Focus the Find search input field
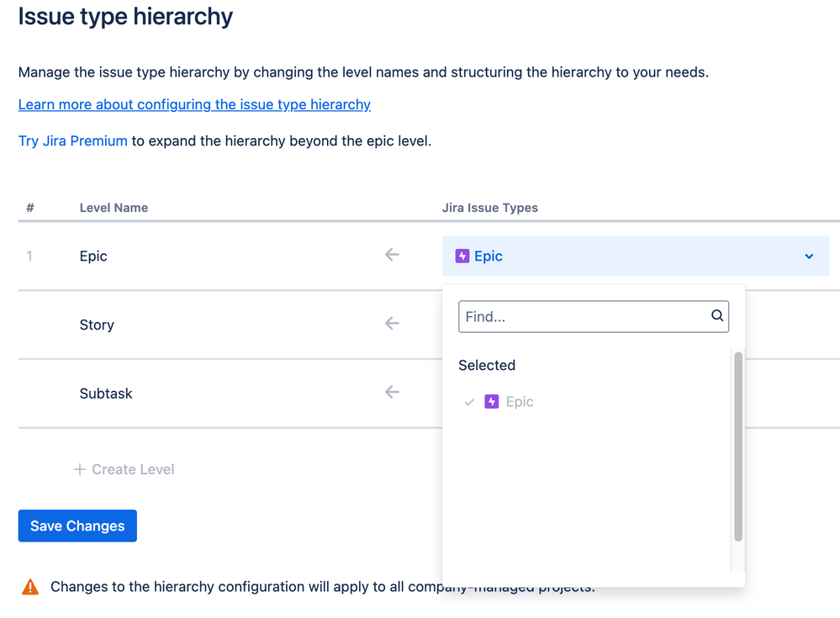The image size is (840, 618). (x=584, y=317)
